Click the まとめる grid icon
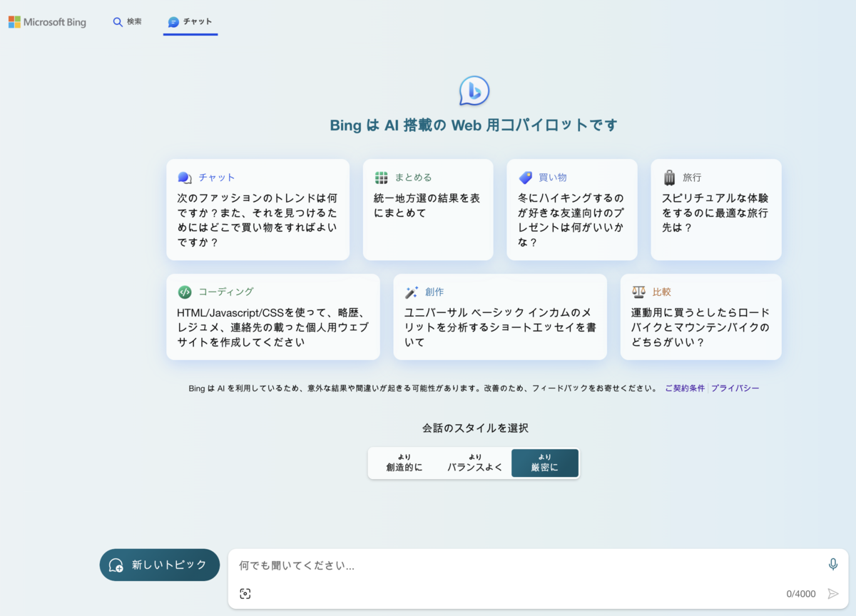This screenshot has height=616, width=856. pos(382,178)
